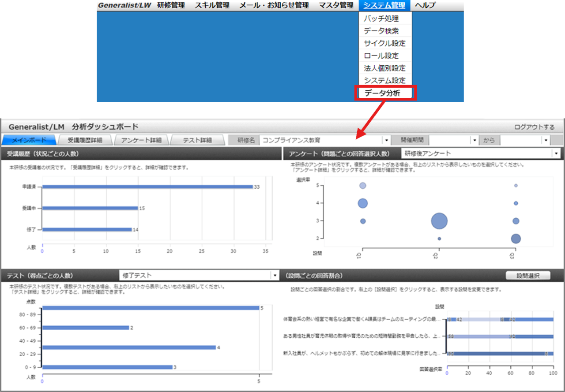The image size is (565, 392).
Task: Click the largest bubble in survey chart
Action: coord(439,221)
